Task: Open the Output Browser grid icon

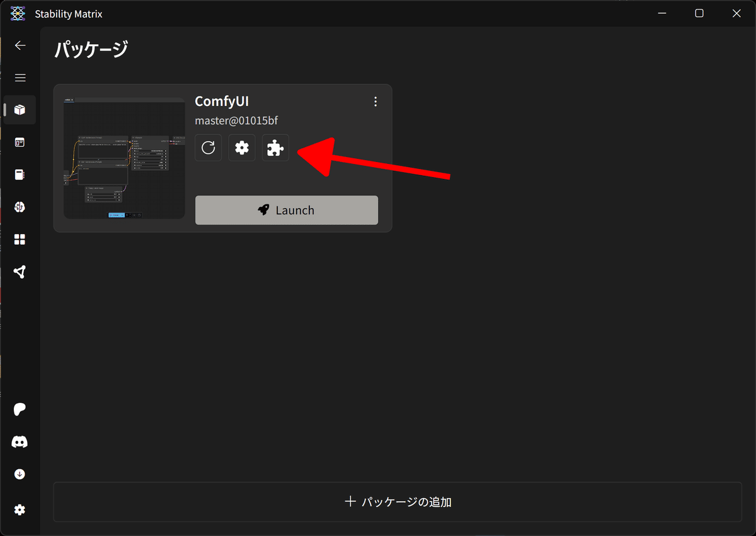Action: tap(20, 239)
